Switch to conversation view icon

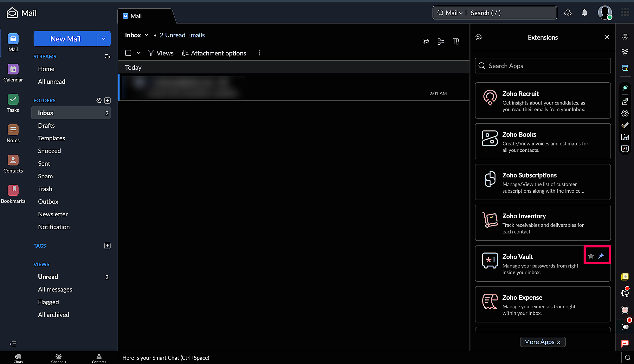(x=426, y=42)
